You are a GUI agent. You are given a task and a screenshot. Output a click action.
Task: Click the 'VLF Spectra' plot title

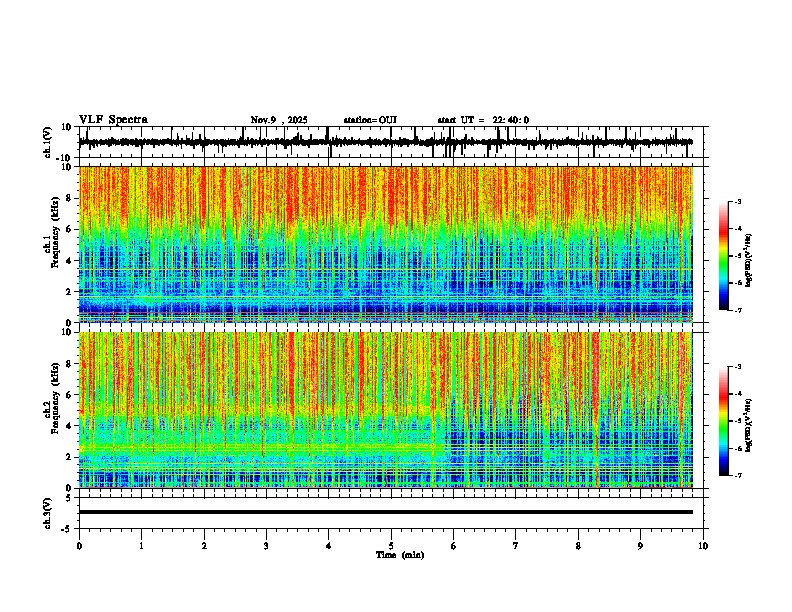(113, 120)
